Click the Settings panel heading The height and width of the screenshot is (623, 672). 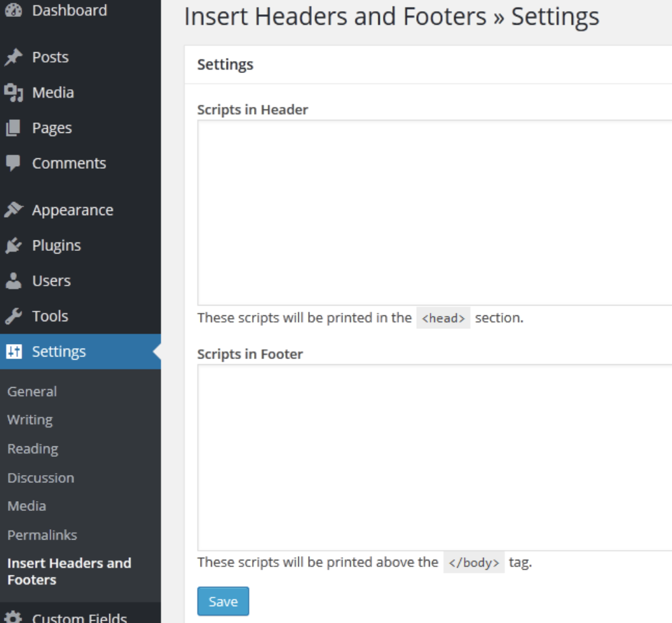tap(225, 65)
